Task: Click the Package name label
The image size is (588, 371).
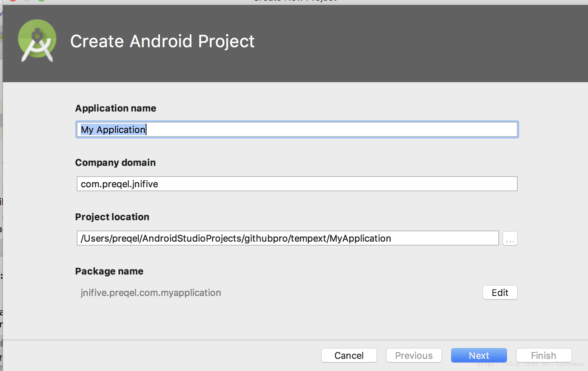Action: (x=109, y=271)
